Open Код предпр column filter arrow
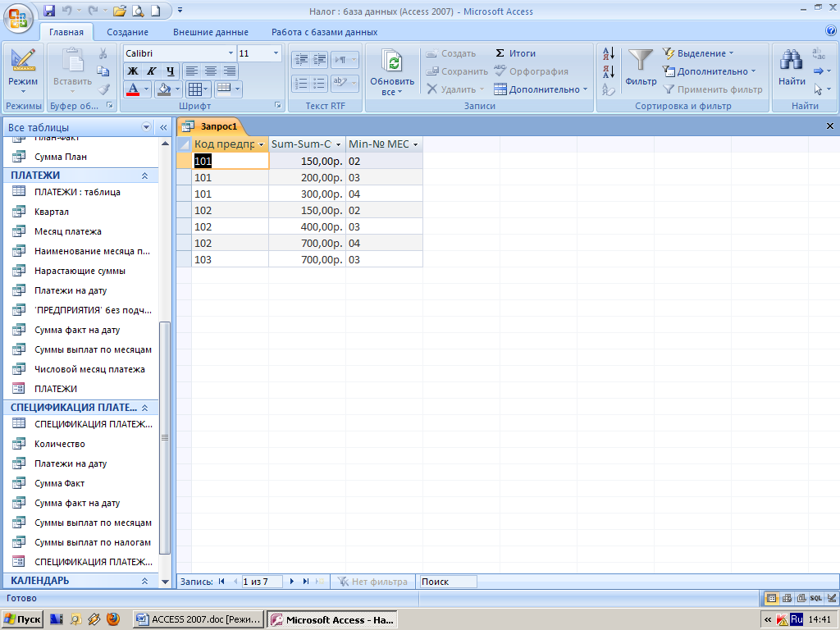The image size is (840, 630). (262, 144)
